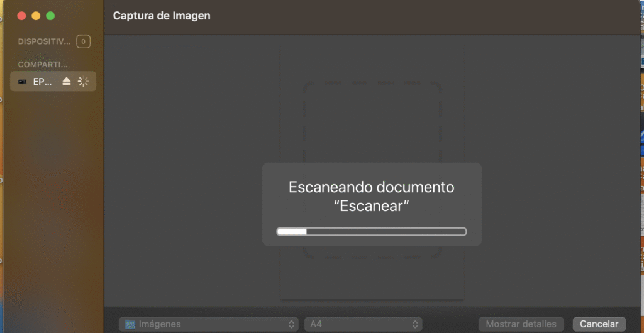Click the scanning progress bar

tap(372, 231)
